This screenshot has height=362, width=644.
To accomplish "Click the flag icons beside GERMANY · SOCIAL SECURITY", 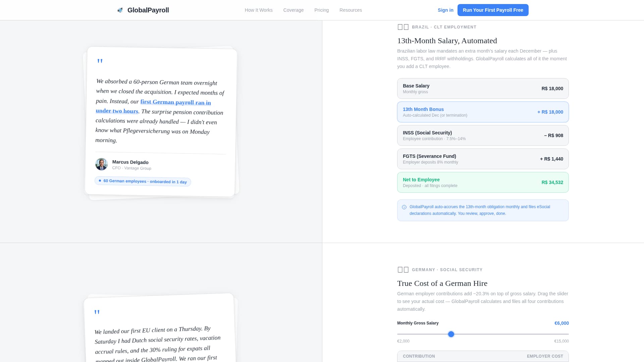I will coord(402,269).
